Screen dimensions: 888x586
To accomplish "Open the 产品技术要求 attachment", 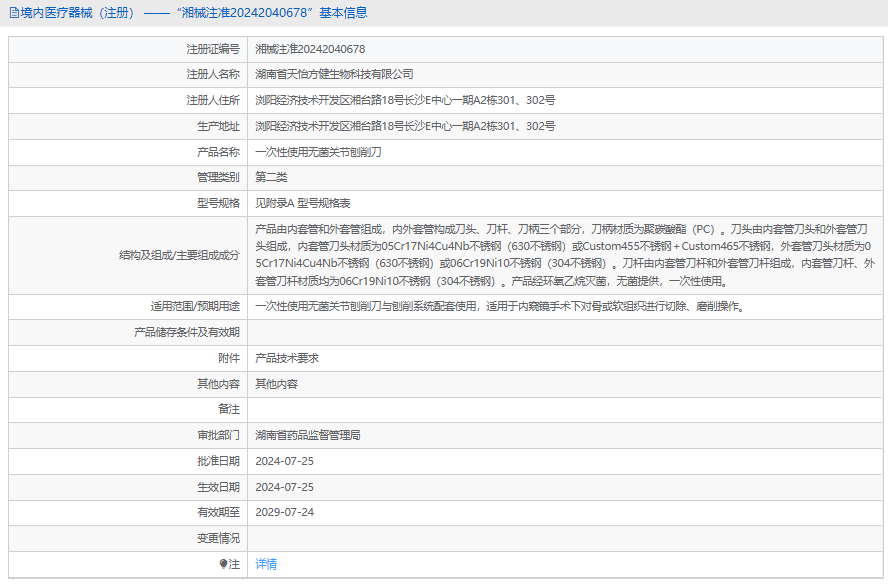I will point(287,358).
